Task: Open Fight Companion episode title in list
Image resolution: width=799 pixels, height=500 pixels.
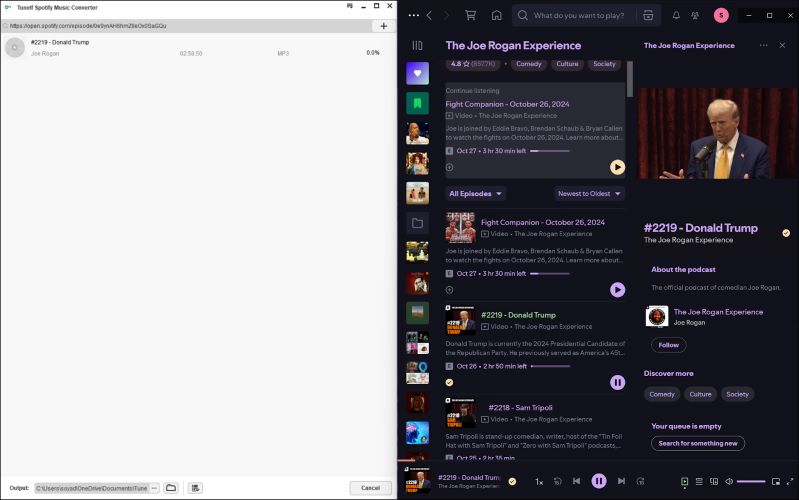Action: pos(543,222)
